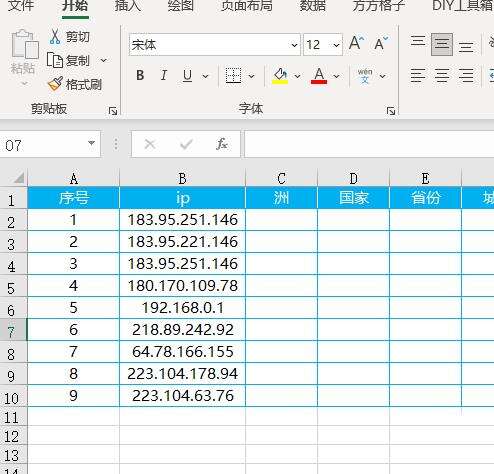Click the 国家 header cell

(353, 198)
